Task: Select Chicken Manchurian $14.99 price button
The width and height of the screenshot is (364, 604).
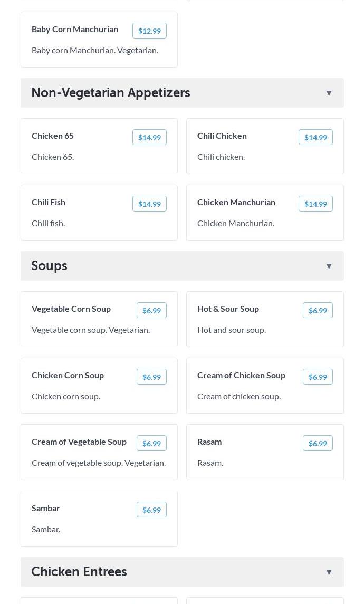Action: coord(315,204)
